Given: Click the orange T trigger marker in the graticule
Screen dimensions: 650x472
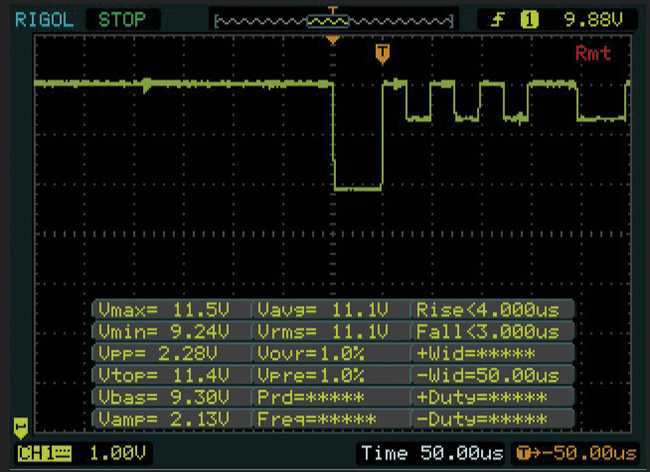Looking at the screenshot, I should [x=381, y=54].
